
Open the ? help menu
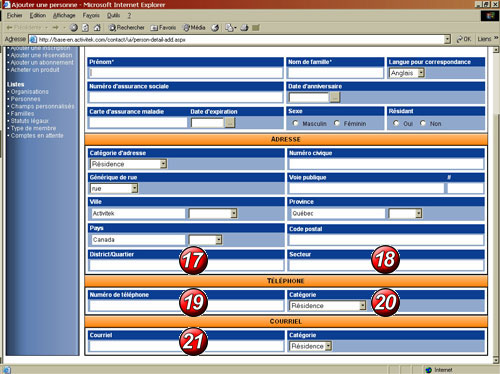[129, 15]
